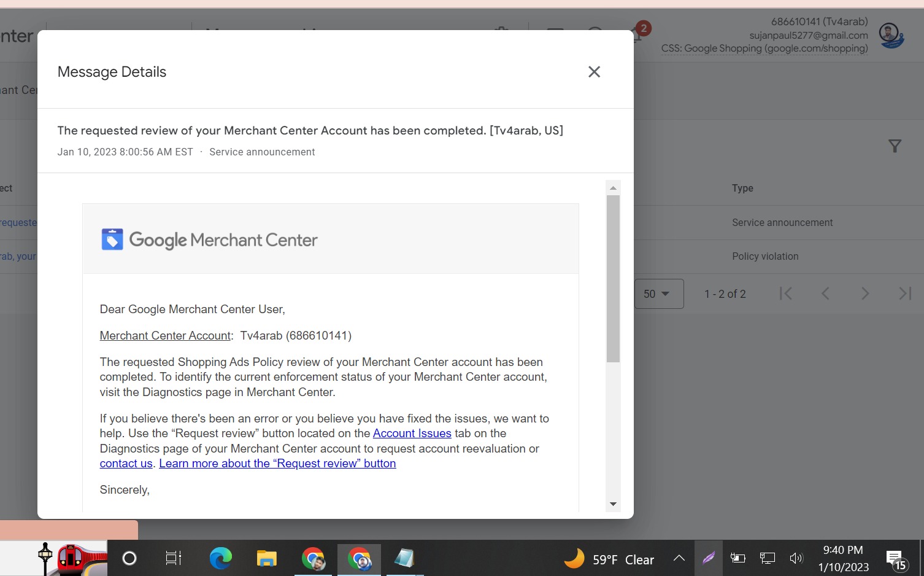This screenshot has width=924, height=576.
Task: Click the account ID 686610141 (Tv4arab) text
Action: coord(820,21)
